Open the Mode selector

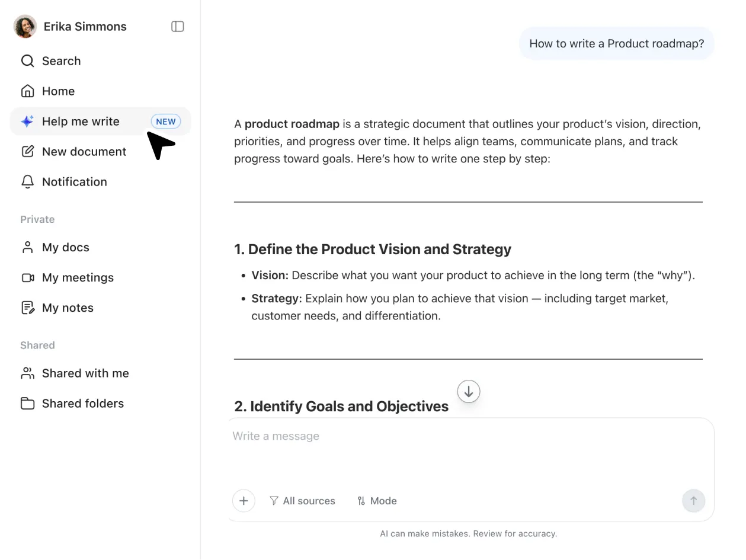click(x=377, y=501)
